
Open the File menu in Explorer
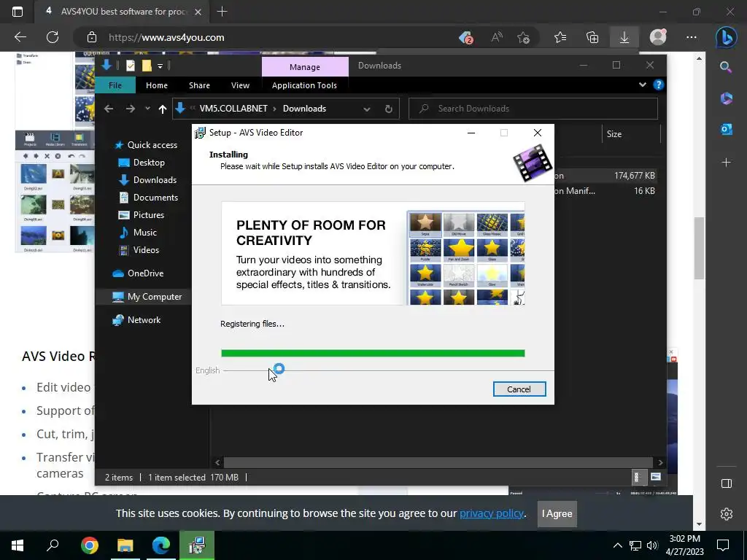point(115,85)
